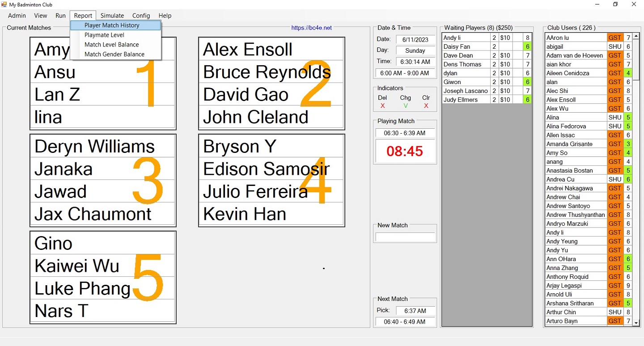The image size is (644, 346).
Task: Open the Simulate menu
Action: (x=112, y=16)
